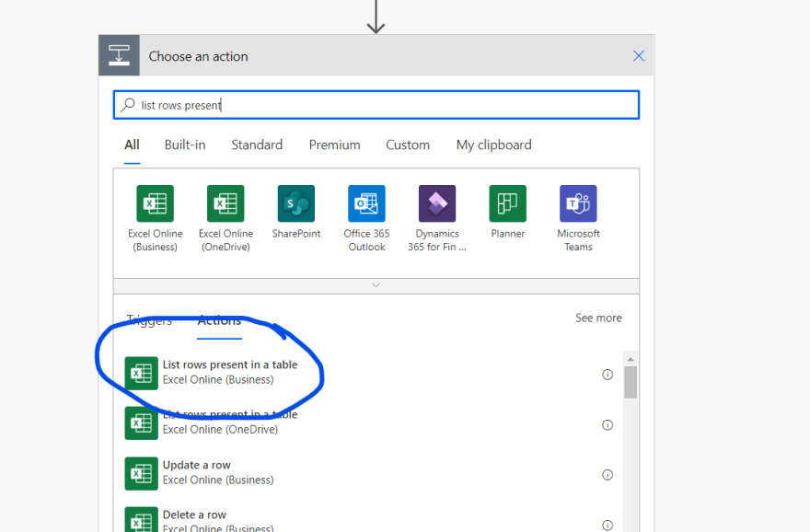
Task: Switch to the All tab
Action: [x=132, y=145]
